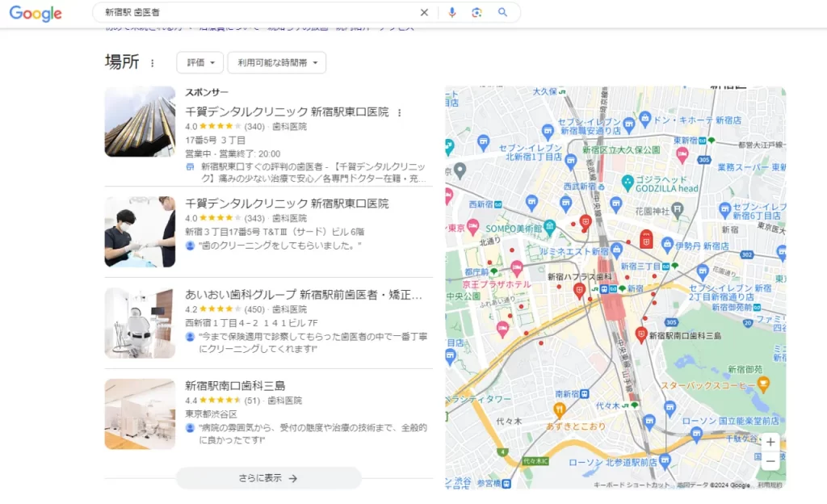Select the SOMPO美術館 map marker
827x504 pixels.
(x=549, y=227)
